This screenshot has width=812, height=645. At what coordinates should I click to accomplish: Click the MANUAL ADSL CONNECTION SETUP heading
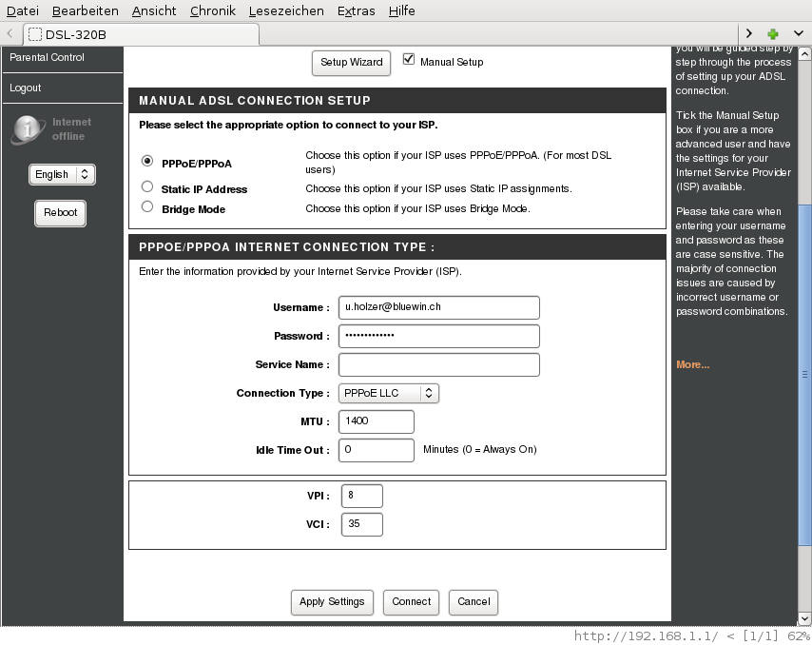pos(255,101)
